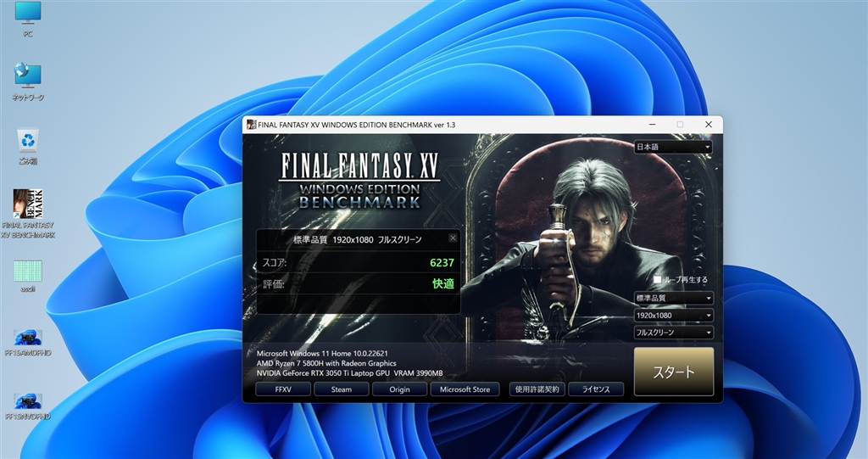Click the 使用許諾契約 (license agreement) button
The height and width of the screenshot is (459, 868).
click(537, 389)
